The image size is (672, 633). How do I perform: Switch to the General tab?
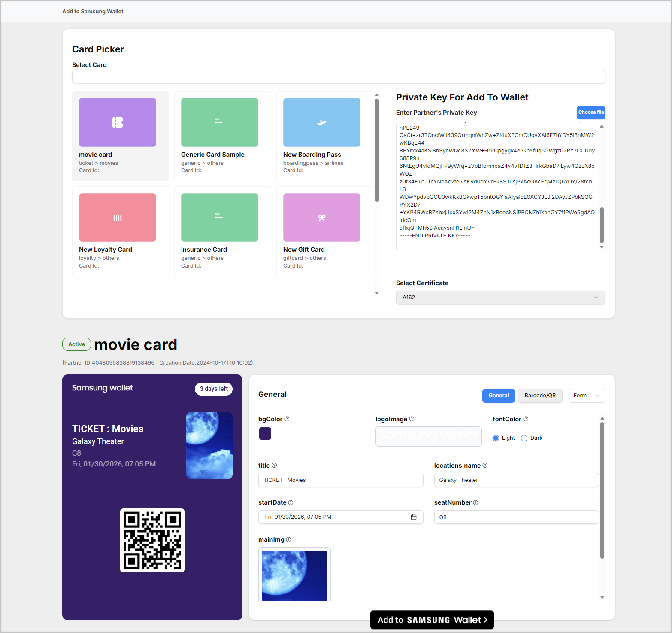tap(498, 396)
